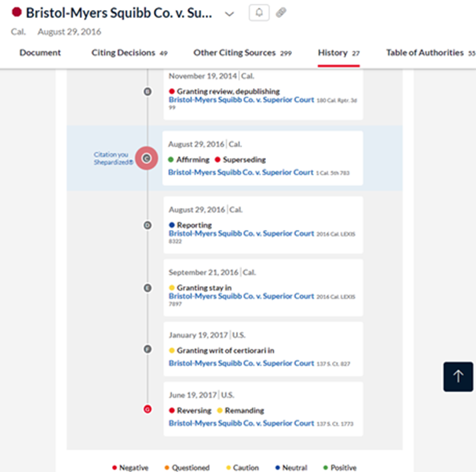The width and height of the screenshot is (476, 472).
Task: Open the 180 Cal. Rptr. 3d case link
Action: pos(241,100)
